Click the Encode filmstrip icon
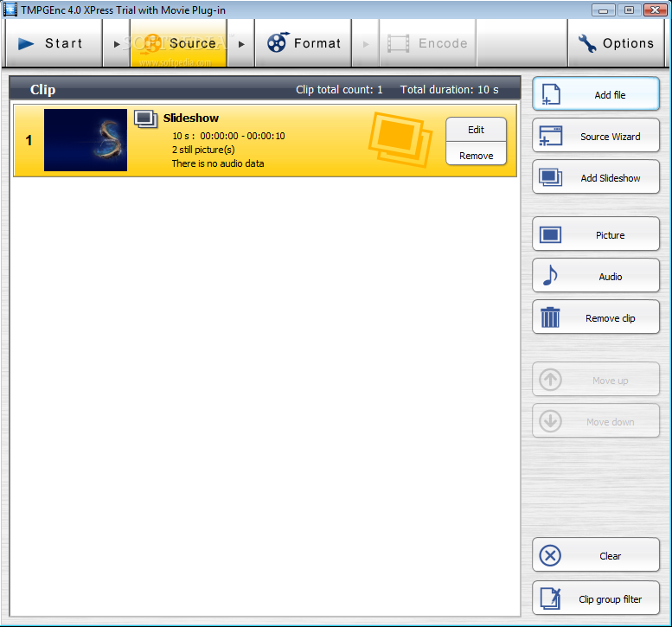Screen dimensions: 672x627 coord(398,43)
